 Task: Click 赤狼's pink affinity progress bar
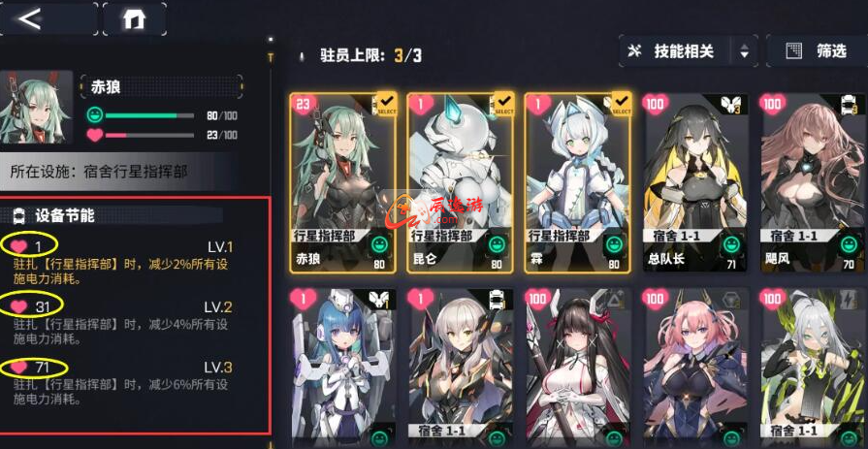[x=149, y=135]
